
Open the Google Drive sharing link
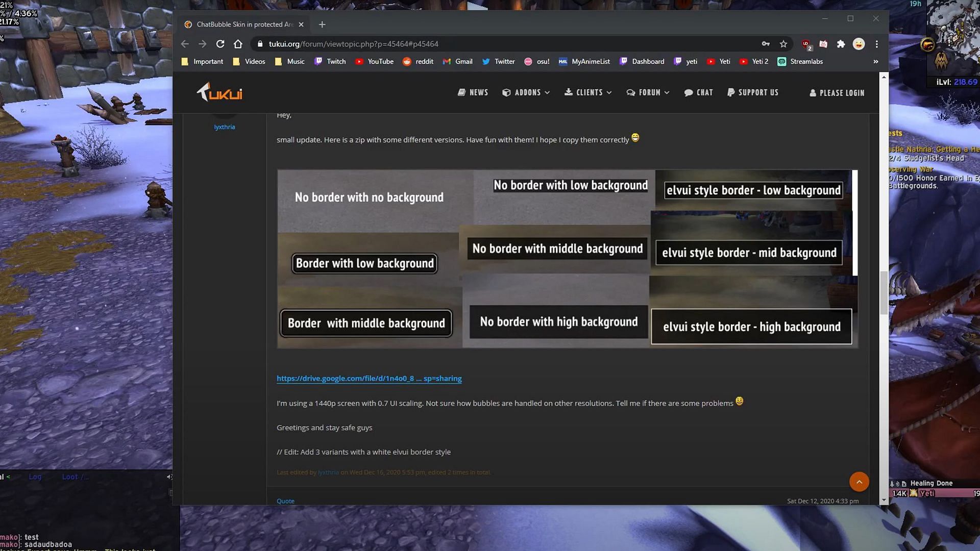(369, 379)
